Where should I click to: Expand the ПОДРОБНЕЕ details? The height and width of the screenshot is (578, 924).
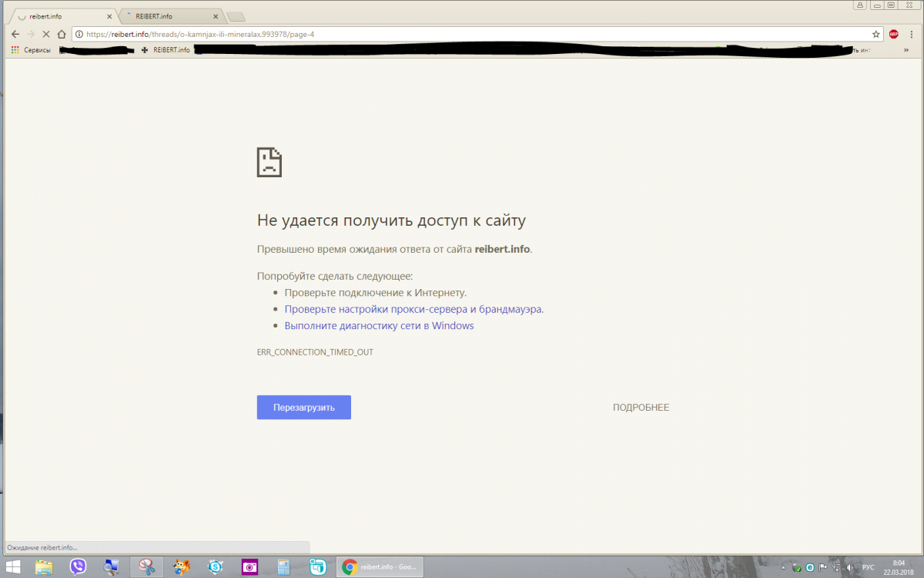tap(641, 408)
